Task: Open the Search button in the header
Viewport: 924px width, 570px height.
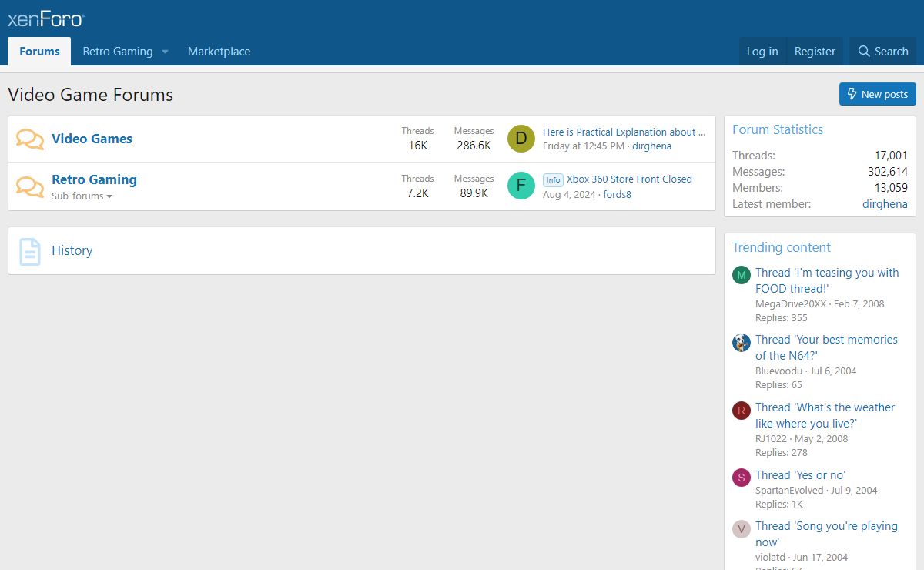Action: click(882, 52)
